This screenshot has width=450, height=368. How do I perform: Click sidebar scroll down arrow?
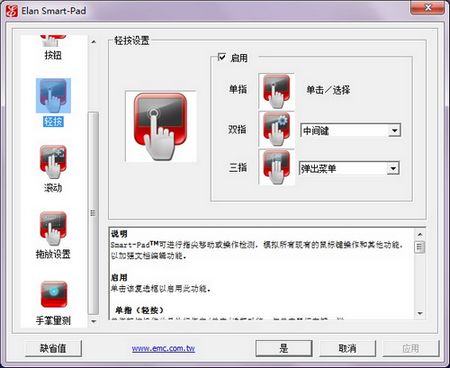[x=94, y=322]
